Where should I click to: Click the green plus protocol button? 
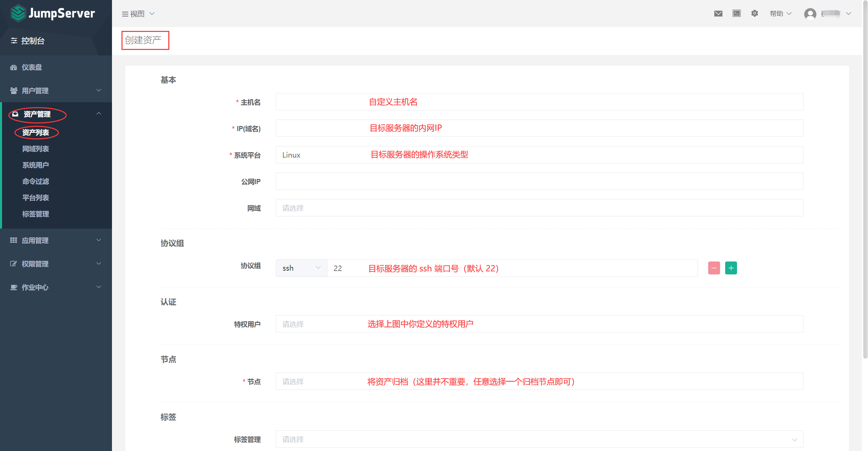(x=731, y=268)
